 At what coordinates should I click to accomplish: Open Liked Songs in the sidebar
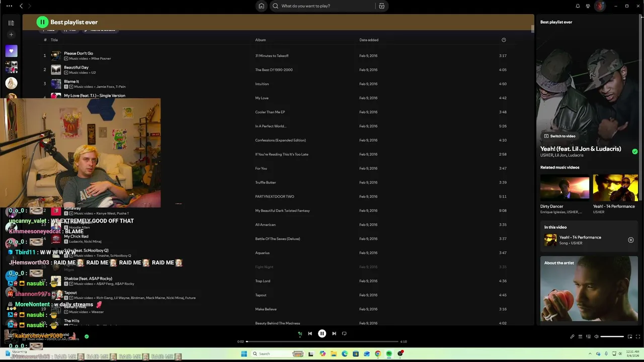tap(11, 51)
